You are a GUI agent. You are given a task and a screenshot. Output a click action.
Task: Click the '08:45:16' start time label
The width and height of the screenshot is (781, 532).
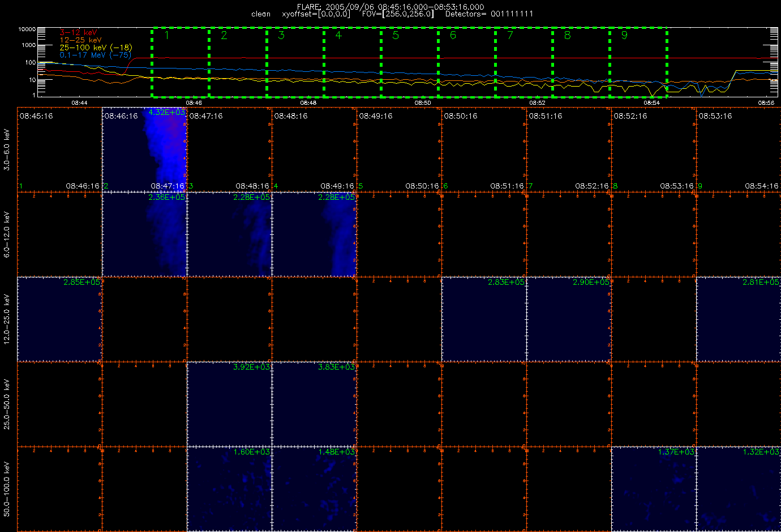(x=36, y=116)
